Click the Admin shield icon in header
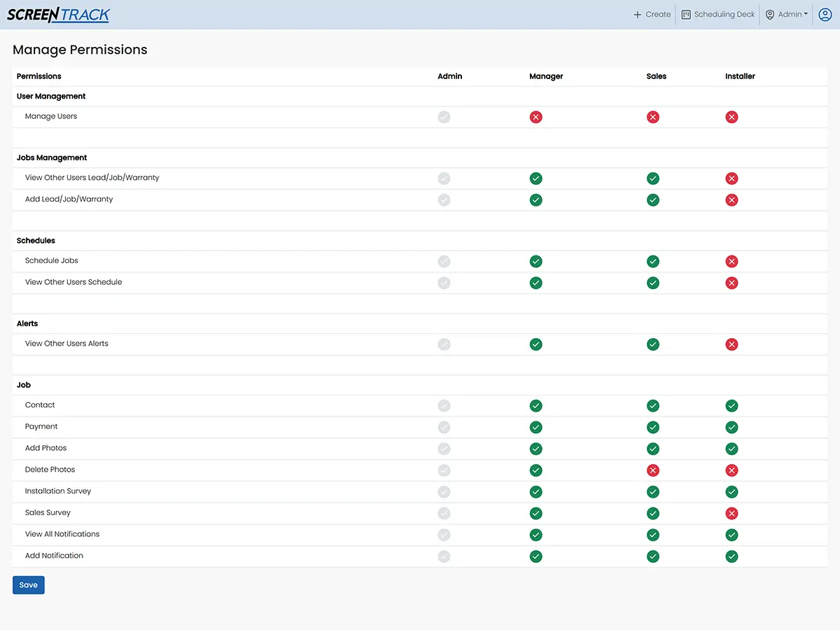Viewport: 840px width, 630px height. tap(770, 15)
